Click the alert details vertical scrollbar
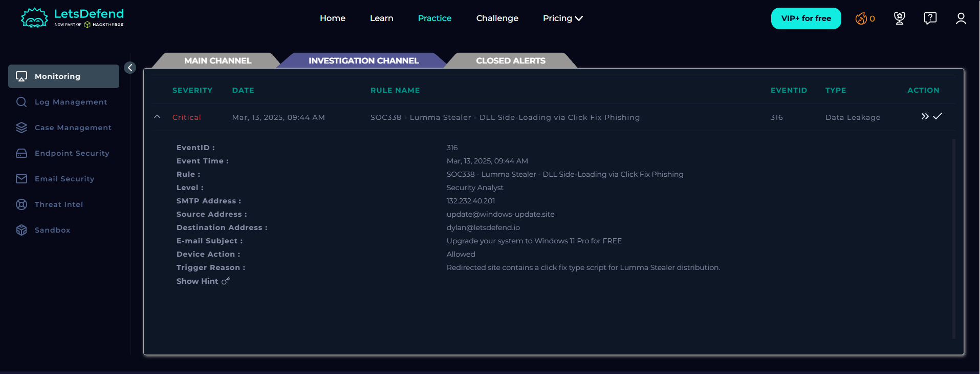This screenshot has width=980, height=374. point(953,238)
